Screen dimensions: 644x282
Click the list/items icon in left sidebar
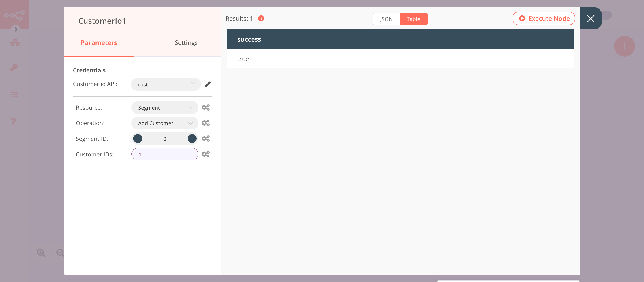[14, 94]
